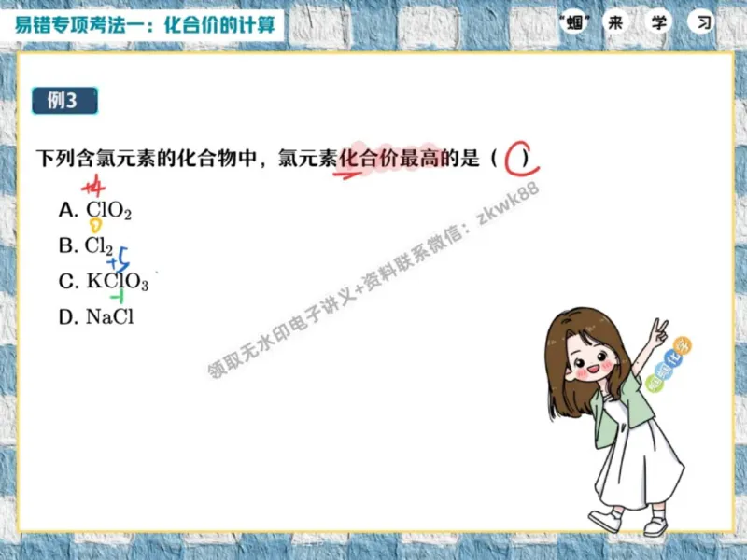Click the '蝈' circle in the header
The height and width of the screenshot is (560, 747).
574,22
